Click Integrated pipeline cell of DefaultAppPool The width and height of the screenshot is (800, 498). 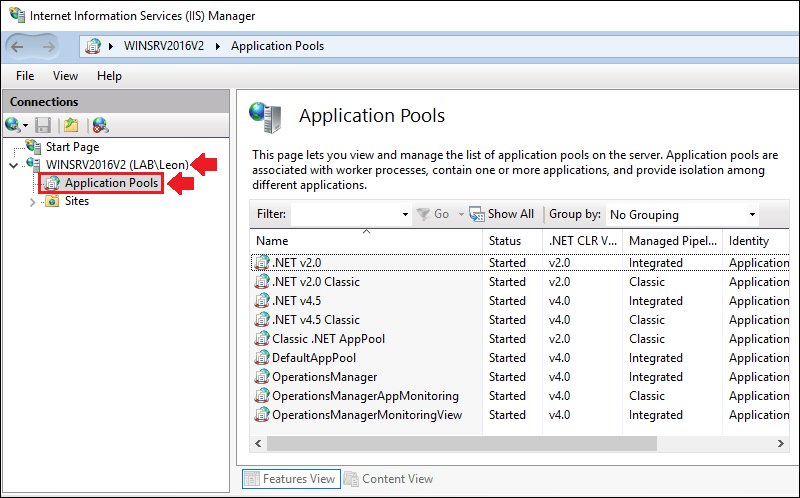[656, 358]
